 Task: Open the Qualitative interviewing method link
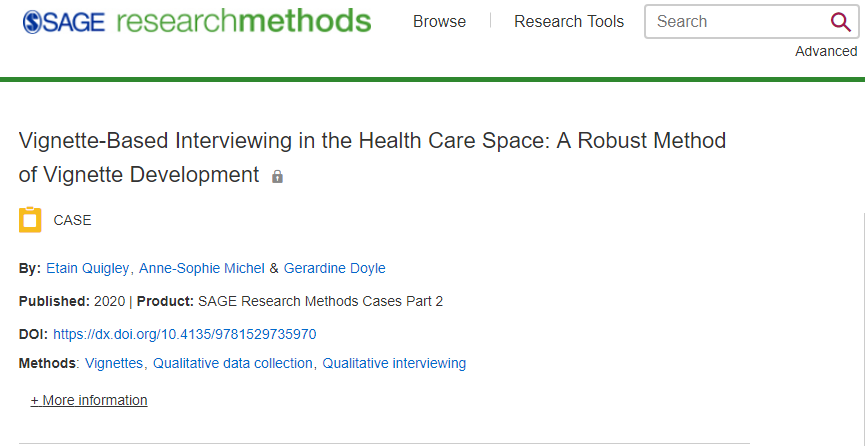coord(394,363)
